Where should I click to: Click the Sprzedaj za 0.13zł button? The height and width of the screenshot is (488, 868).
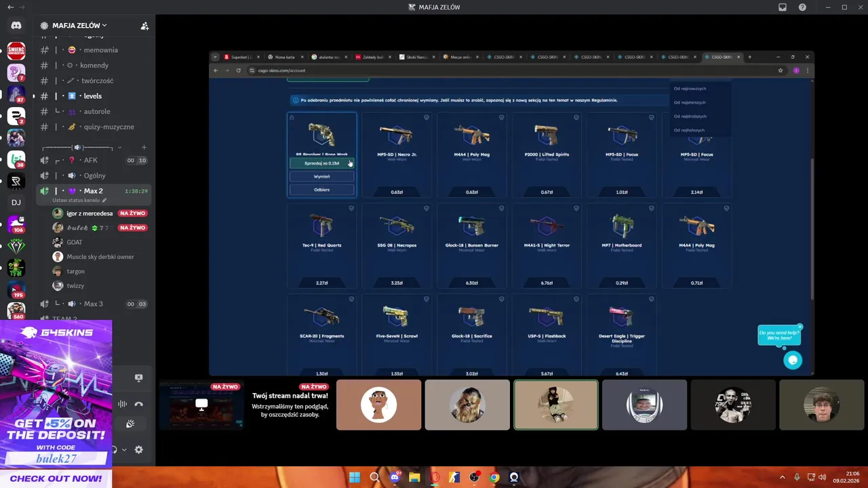click(321, 163)
